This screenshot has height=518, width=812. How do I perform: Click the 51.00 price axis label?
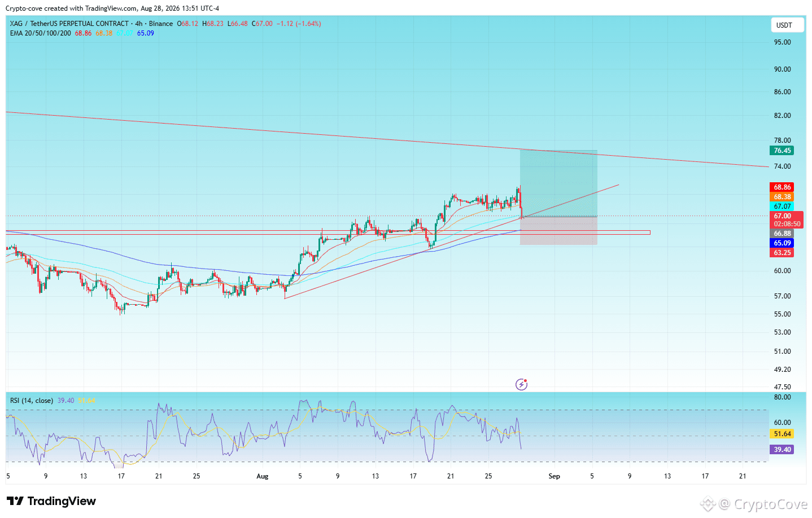coord(782,352)
